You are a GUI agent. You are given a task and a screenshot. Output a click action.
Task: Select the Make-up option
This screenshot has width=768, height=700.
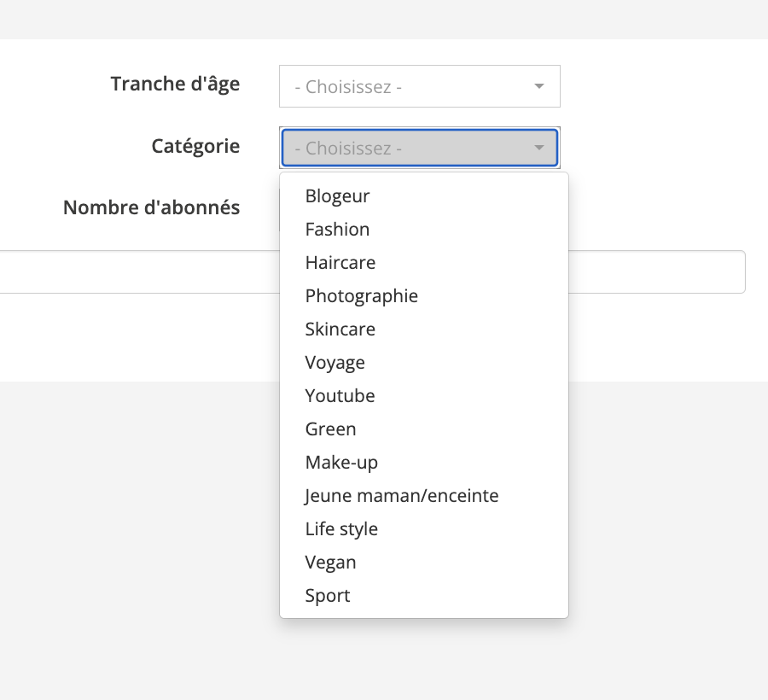pos(342,463)
